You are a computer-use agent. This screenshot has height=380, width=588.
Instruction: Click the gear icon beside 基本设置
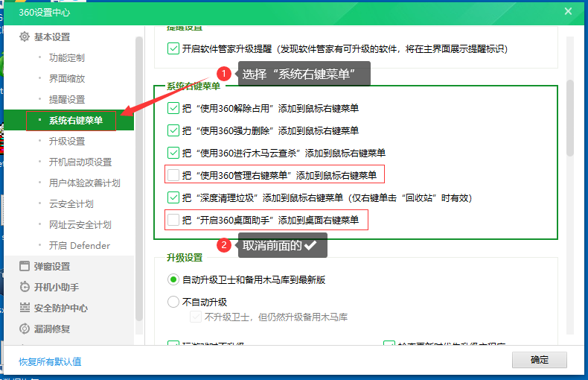point(25,37)
